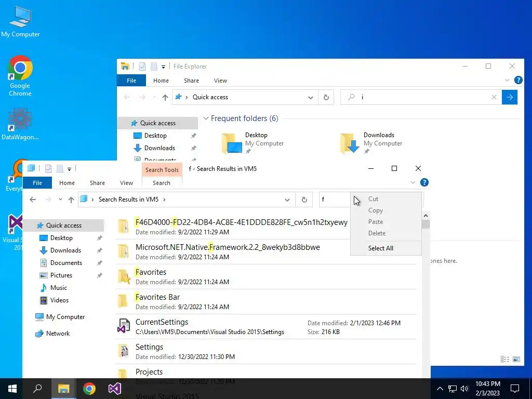
Task: Open File Explorer from the taskbar
Action: tap(63, 389)
